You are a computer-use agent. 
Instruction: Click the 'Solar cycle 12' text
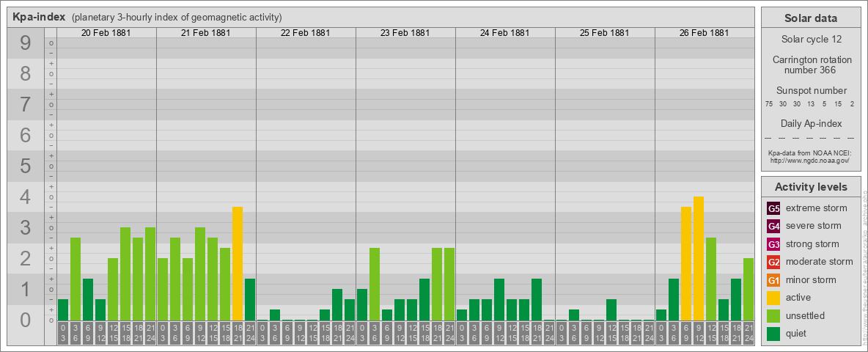pos(811,40)
